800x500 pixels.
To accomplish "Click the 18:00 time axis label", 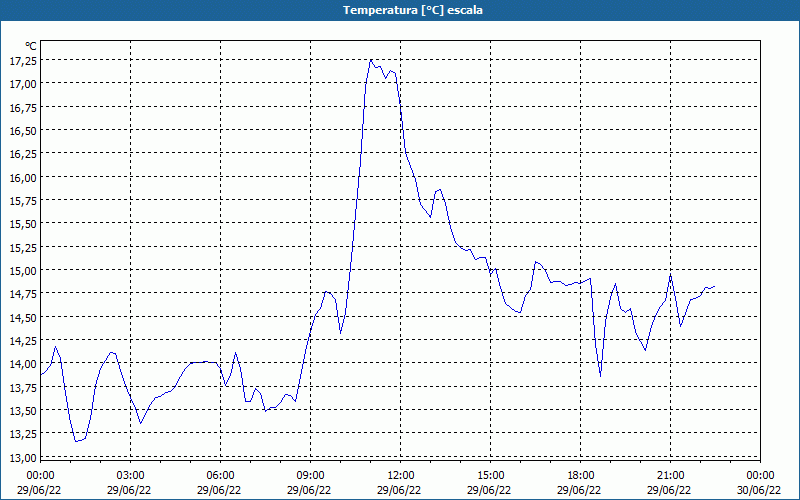I will (x=581, y=476).
